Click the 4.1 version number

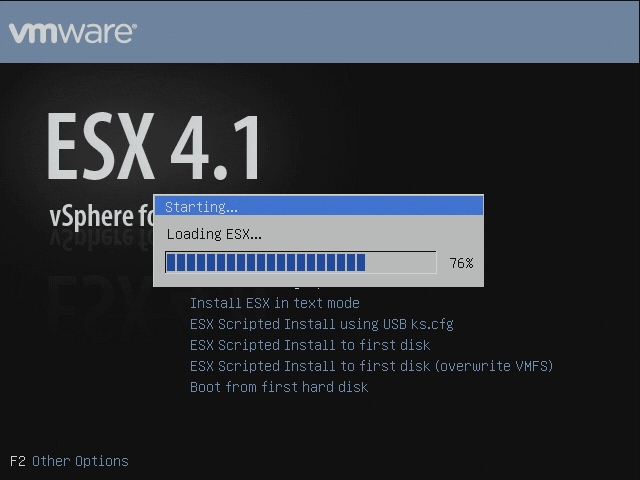[x=214, y=150]
